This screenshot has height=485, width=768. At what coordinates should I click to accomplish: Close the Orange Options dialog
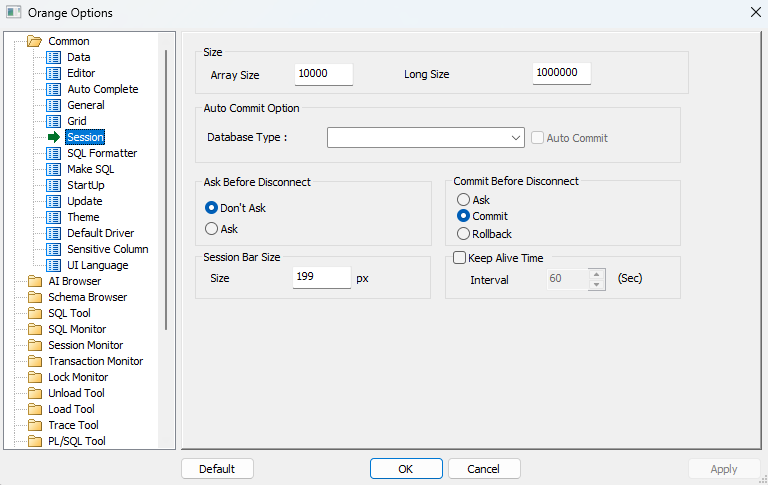point(755,12)
